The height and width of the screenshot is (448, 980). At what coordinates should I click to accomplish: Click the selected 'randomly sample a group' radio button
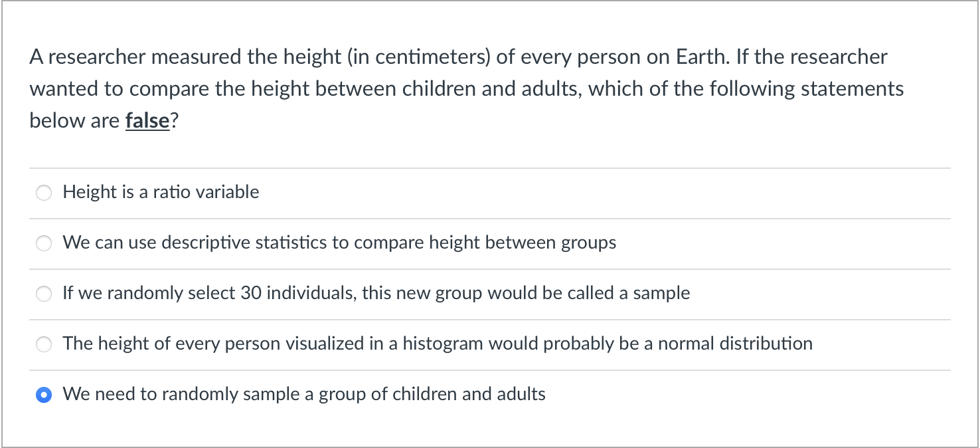pyautogui.click(x=44, y=395)
